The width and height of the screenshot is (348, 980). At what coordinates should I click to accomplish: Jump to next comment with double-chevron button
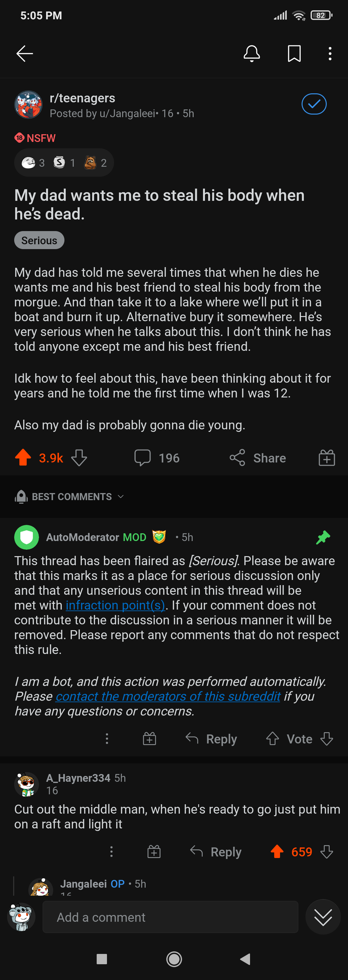323,917
